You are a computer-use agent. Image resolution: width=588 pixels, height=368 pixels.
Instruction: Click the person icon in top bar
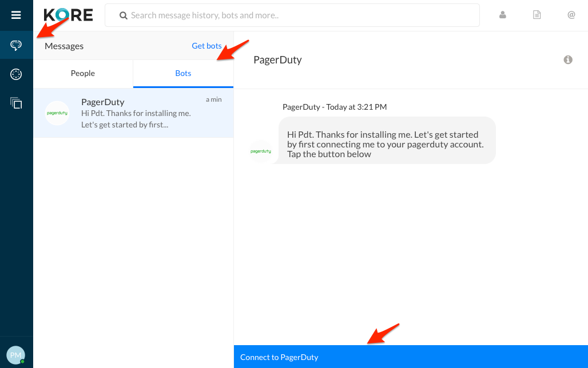click(x=503, y=15)
